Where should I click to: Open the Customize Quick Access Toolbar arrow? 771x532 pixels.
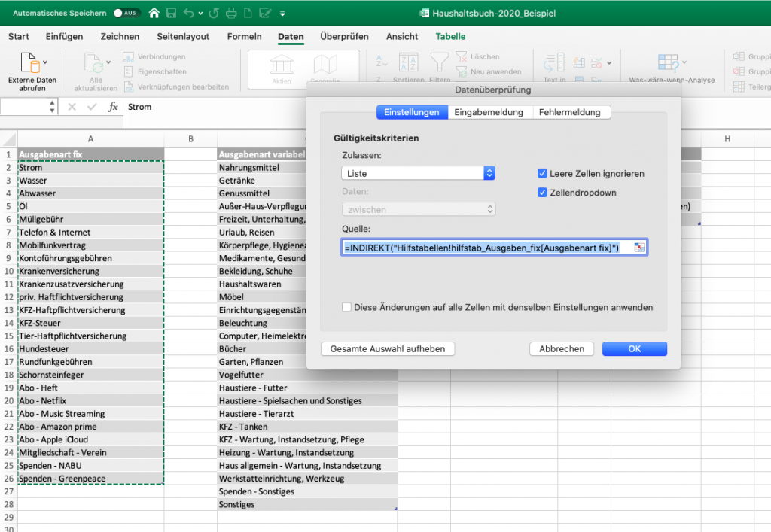tap(282, 14)
